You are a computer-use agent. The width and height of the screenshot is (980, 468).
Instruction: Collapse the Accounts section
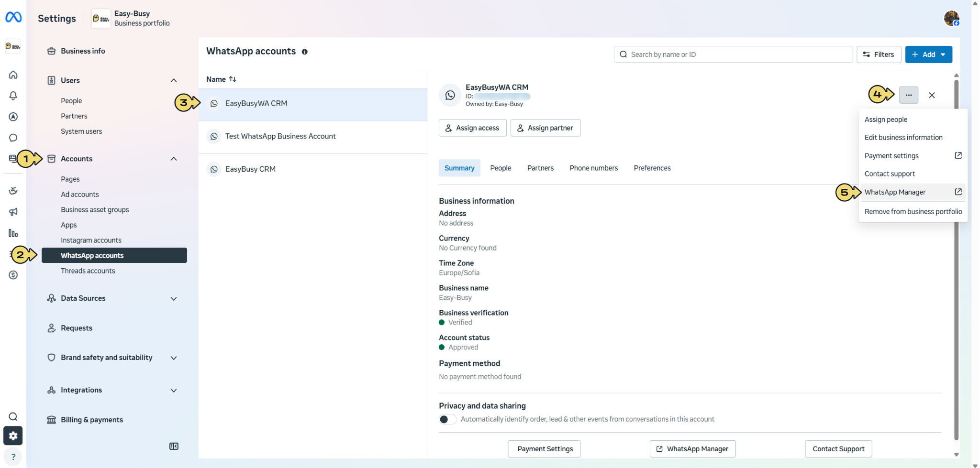tap(174, 159)
